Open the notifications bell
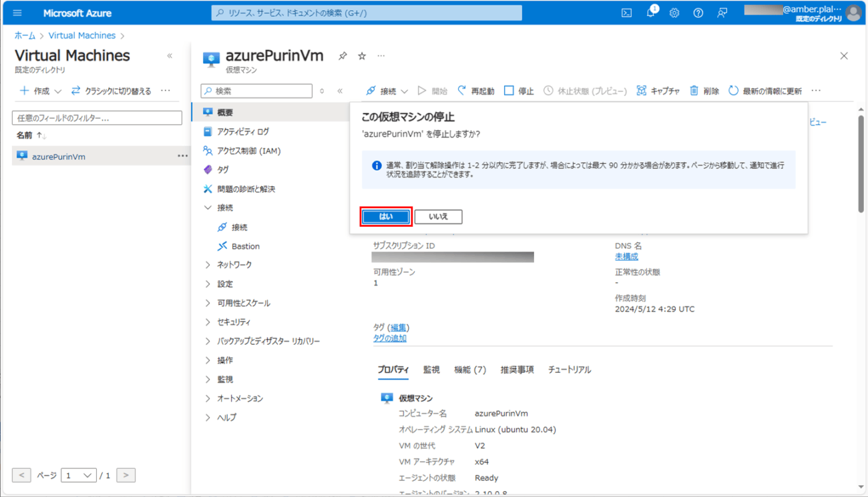Image resolution: width=868 pixels, height=497 pixels. tap(651, 13)
